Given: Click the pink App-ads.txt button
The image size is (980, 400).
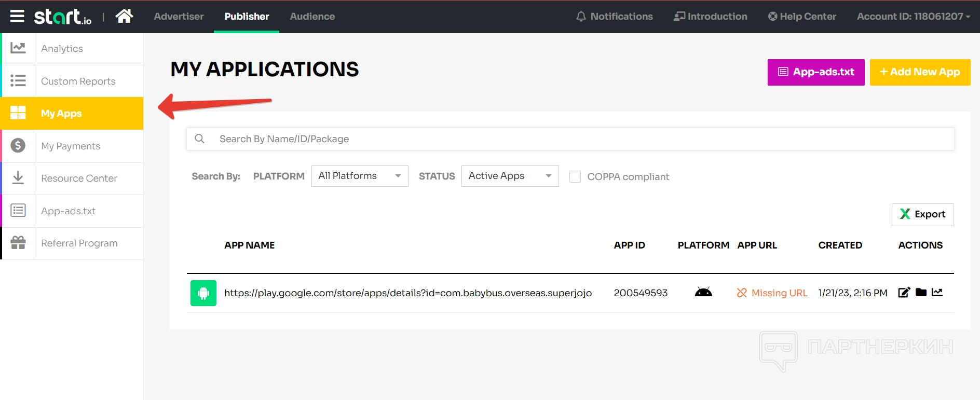Looking at the screenshot, I should pyautogui.click(x=816, y=72).
